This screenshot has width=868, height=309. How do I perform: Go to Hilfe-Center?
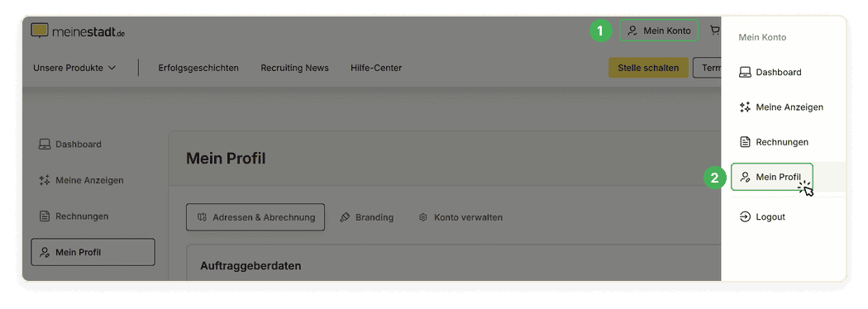[376, 68]
